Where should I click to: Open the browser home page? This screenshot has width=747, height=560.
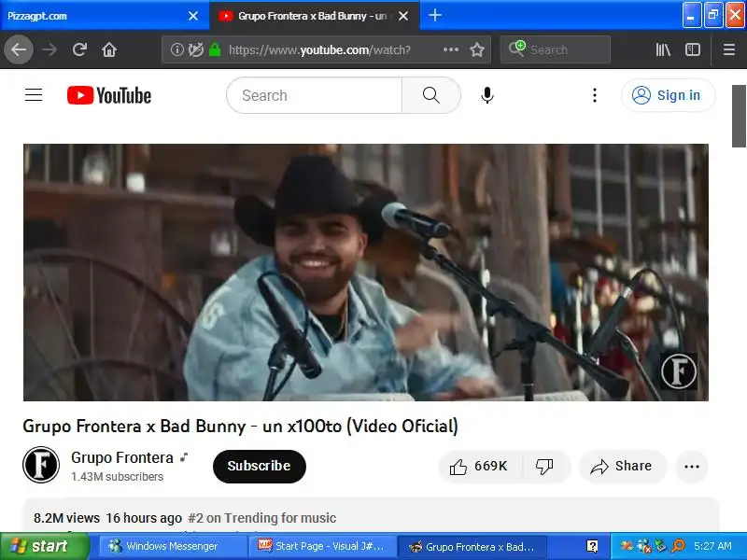[109, 49]
